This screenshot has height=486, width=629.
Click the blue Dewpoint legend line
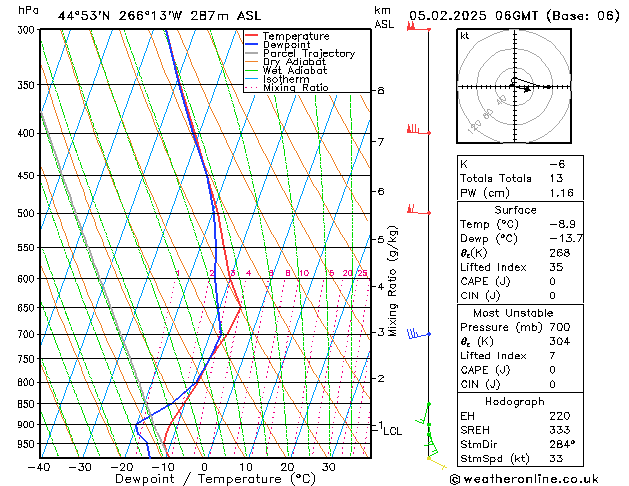[x=251, y=45]
